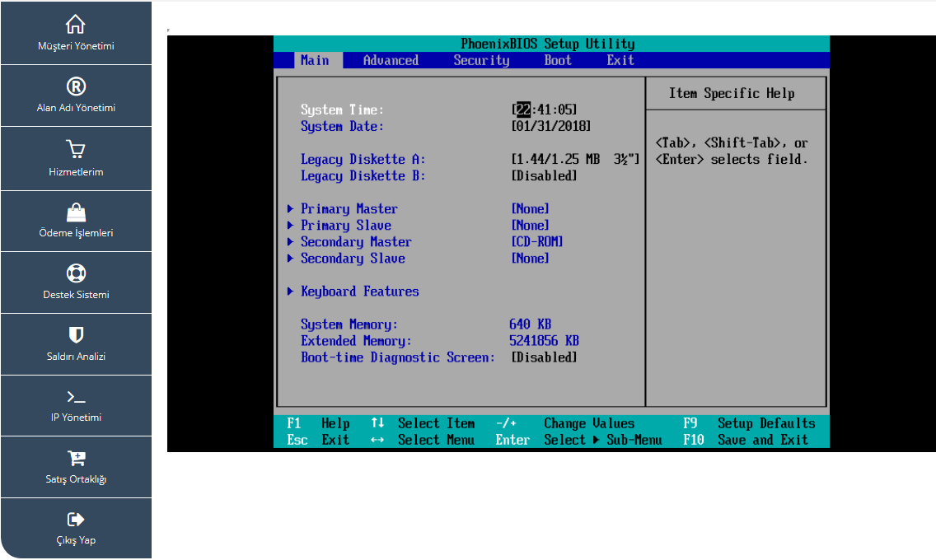Go to Alan Adı Yönetimi label
This screenshot has height=560, width=936.
(x=76, y=108)
